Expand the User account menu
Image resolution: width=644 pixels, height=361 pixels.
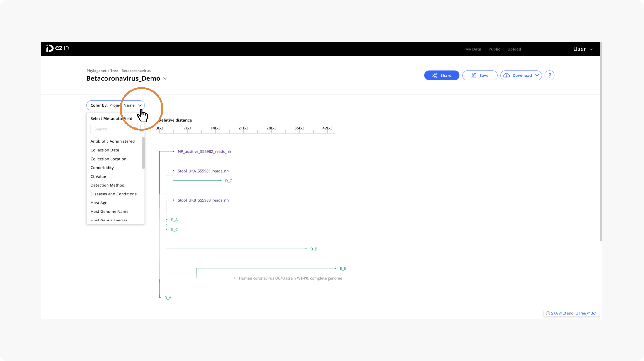pos(583,49)
